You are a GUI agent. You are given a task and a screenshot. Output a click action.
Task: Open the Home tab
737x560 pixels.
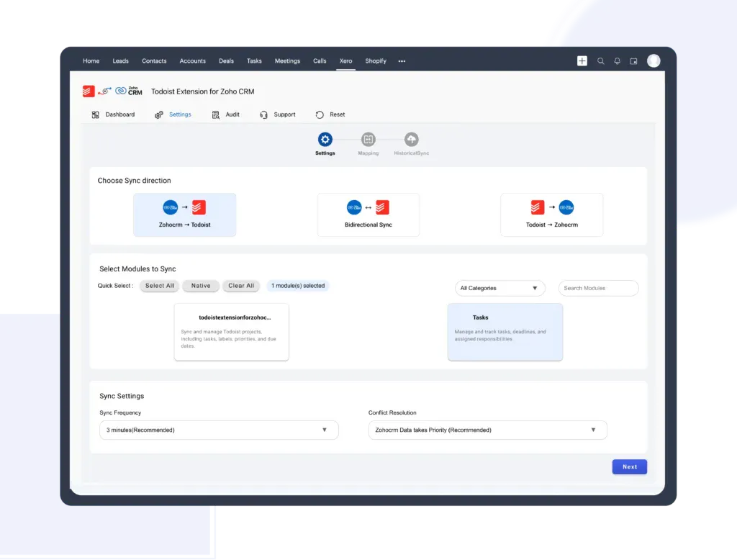(x=91, y=61)
